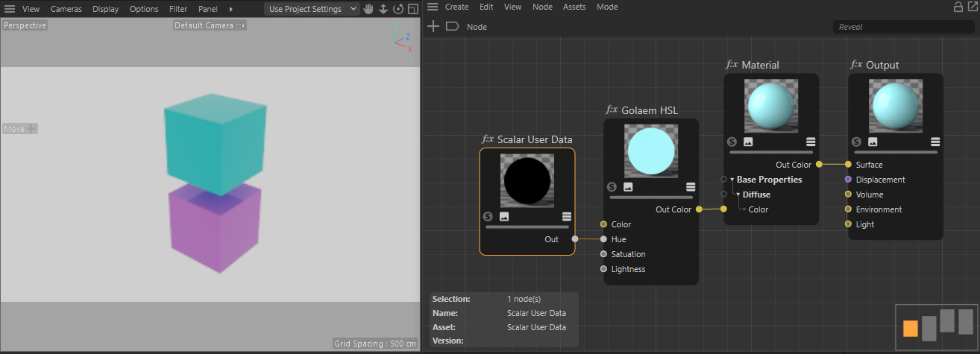
Task: Open the Material node's hamburger menu icon
Action: coord(811,142)
